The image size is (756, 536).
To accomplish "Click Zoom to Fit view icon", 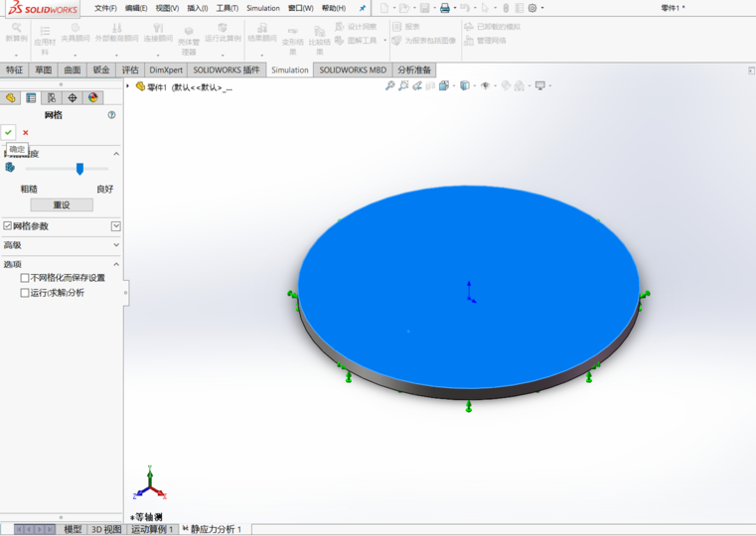I will coord(389,85).
